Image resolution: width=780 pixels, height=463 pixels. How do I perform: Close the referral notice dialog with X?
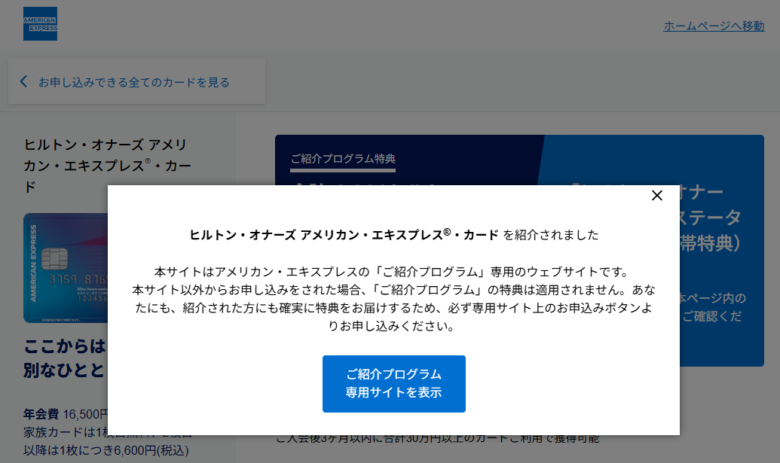click(x=657, y=195)
